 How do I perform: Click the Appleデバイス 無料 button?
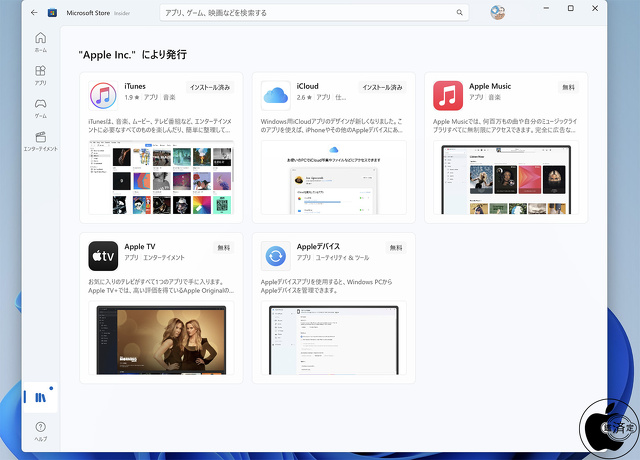click(x=396, y=248)
